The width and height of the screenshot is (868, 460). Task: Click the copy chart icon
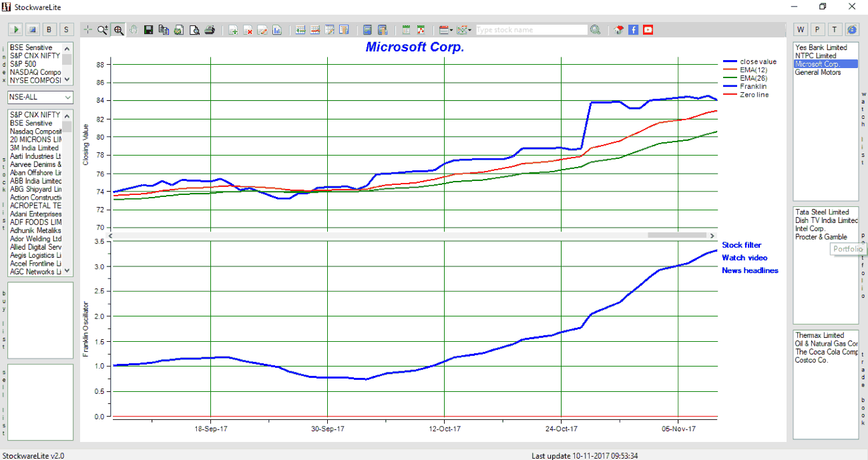click(x=164, y=29)
